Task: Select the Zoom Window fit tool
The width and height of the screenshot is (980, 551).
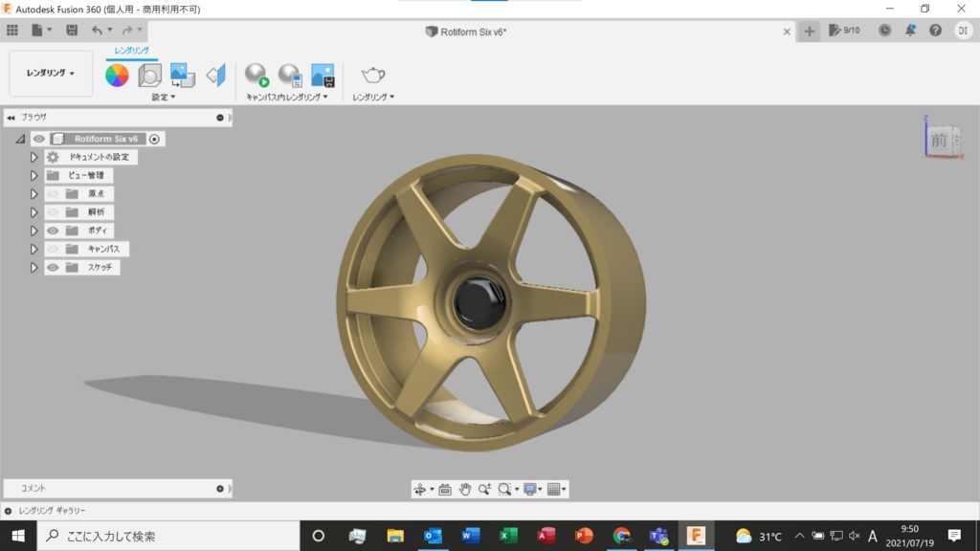Action: click(504, 489)
